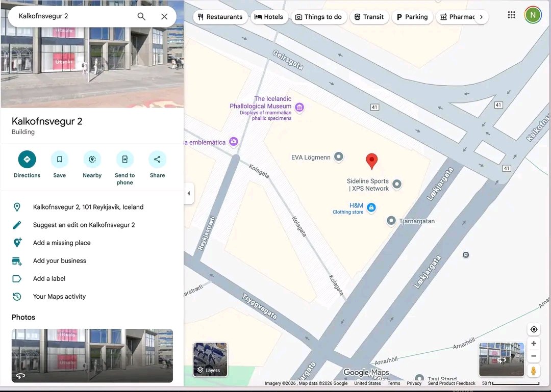The image size is (551, 392).
Task: Collapse the side panel arrow
Action: [189, 193]
